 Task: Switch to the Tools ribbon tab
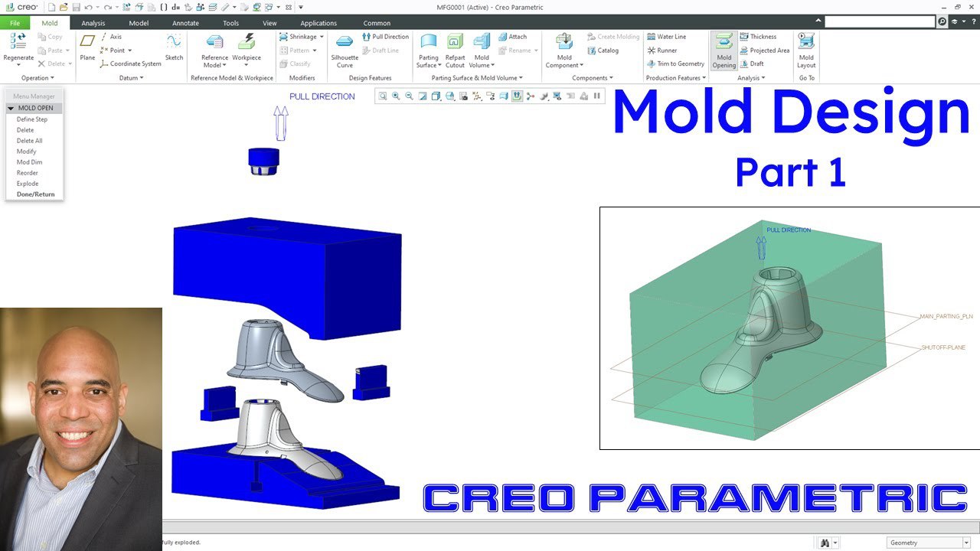coord(230,23)
